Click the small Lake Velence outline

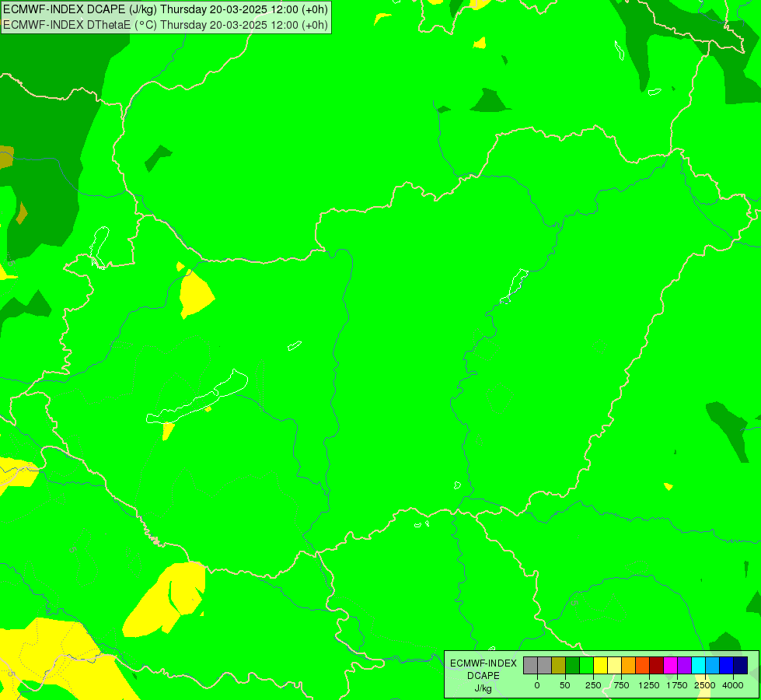pyautogui.click(x=295, y=346)
